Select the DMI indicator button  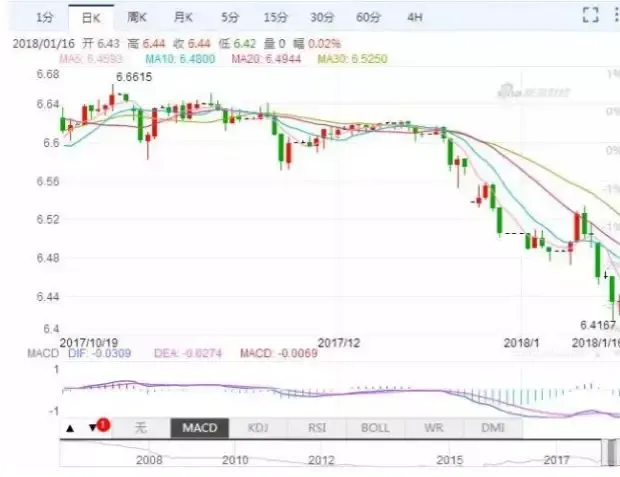(x=493, y=428)
